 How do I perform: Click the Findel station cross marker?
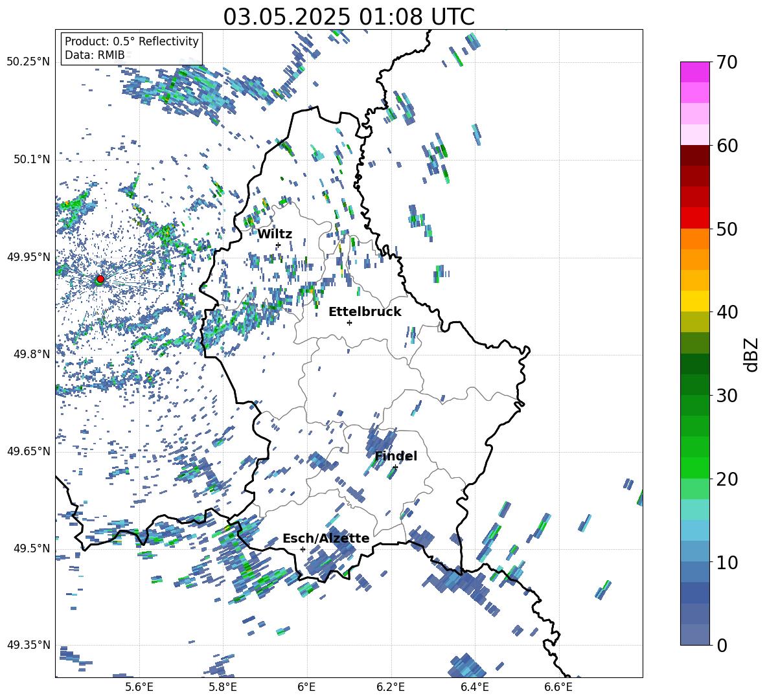[395, 467]
